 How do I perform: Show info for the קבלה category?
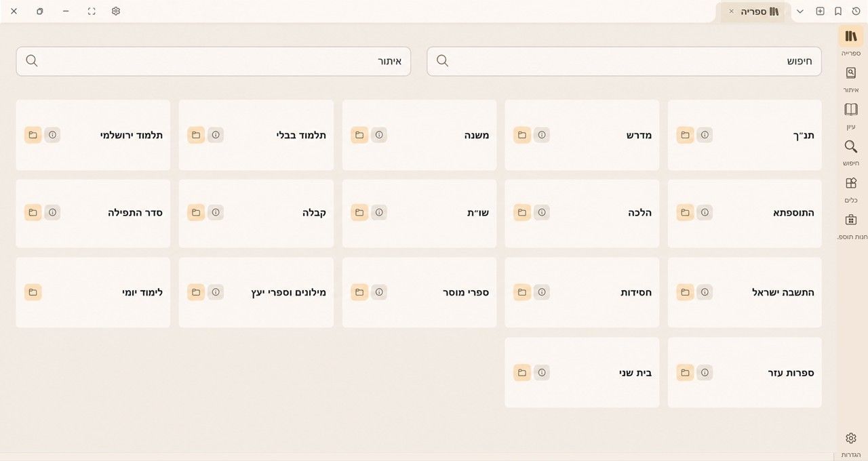pyautogui.click(x=216, y=212)
